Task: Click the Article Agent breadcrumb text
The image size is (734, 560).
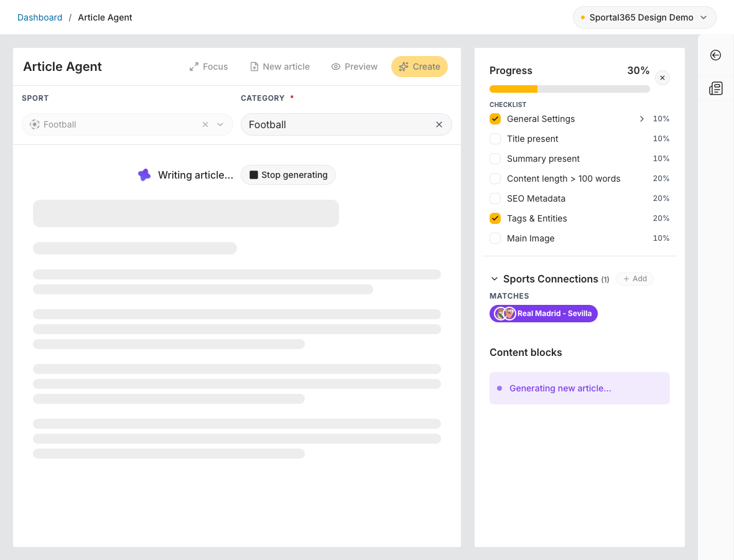Action: coord(105,17)
